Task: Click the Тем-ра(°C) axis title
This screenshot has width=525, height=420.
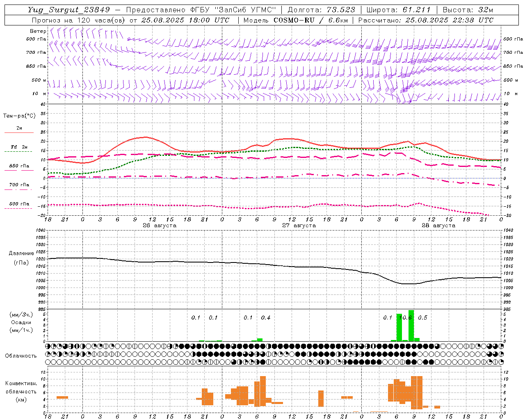Action: [x=19, y=116]
